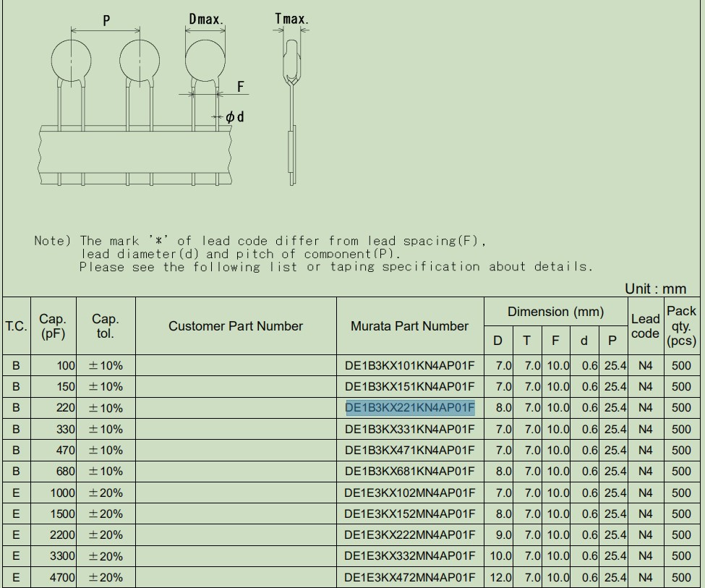Click the 'B' T.C. cell in the 680 pF row

pyautogui.click(x=16, y=471)
